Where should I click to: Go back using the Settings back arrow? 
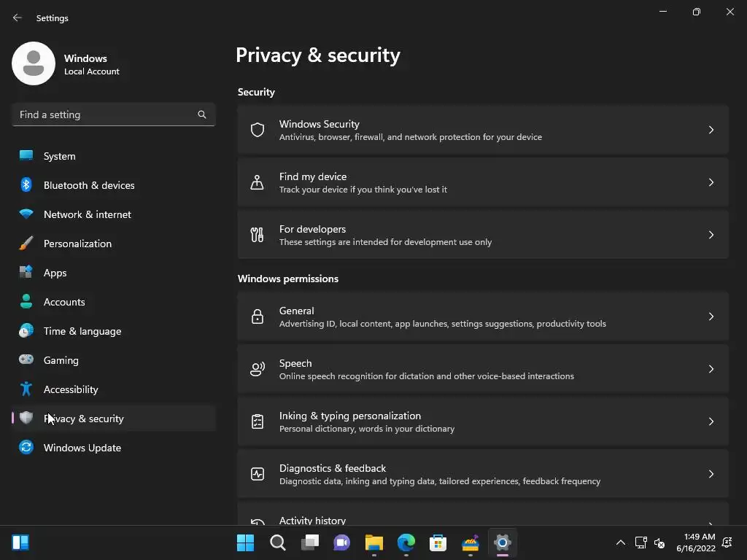point(18,17)
